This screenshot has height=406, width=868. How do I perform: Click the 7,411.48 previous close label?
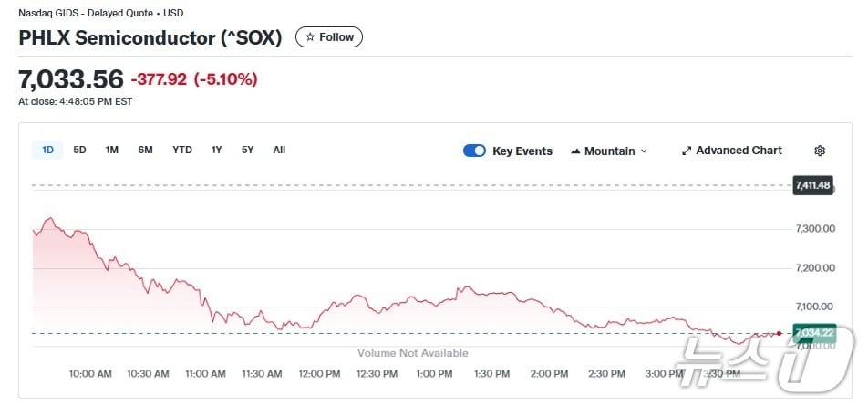click(x=811, y=185)
